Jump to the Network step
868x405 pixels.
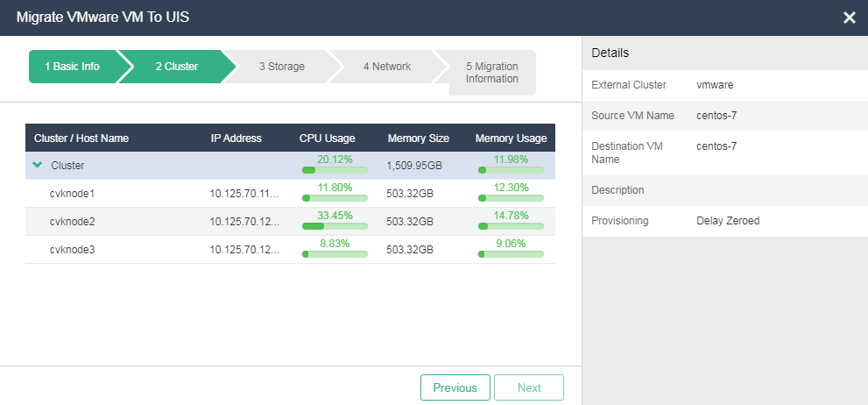(387, 67)
